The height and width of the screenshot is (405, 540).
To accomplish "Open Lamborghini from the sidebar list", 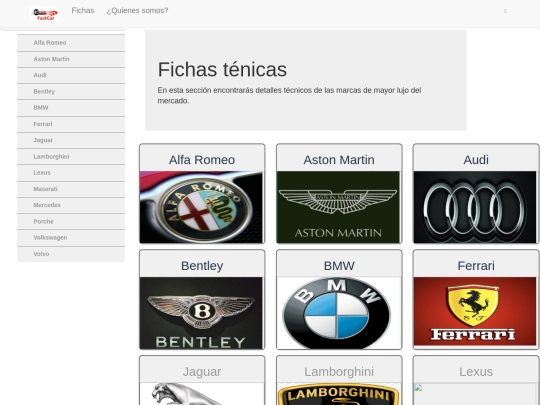I will pyautogui.click(x=71, y=157).
